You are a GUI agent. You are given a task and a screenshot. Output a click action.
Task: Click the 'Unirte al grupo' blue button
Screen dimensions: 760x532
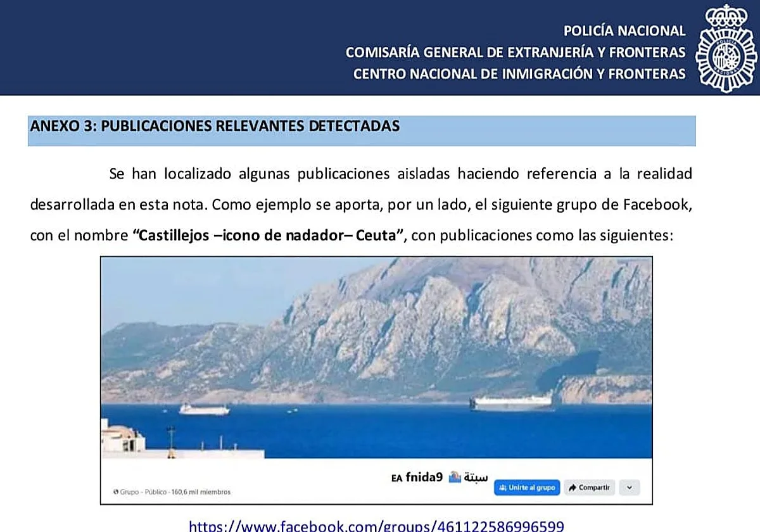coord(527,488)
